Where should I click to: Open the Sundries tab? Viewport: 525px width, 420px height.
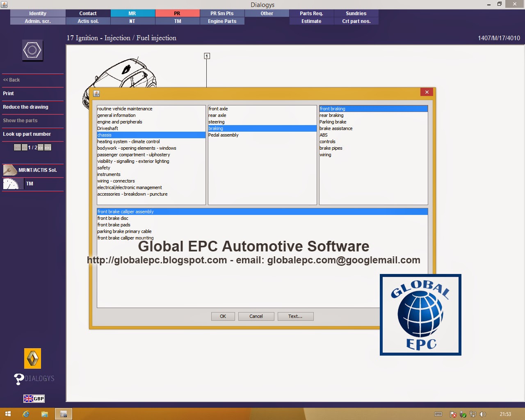point(356,14)
